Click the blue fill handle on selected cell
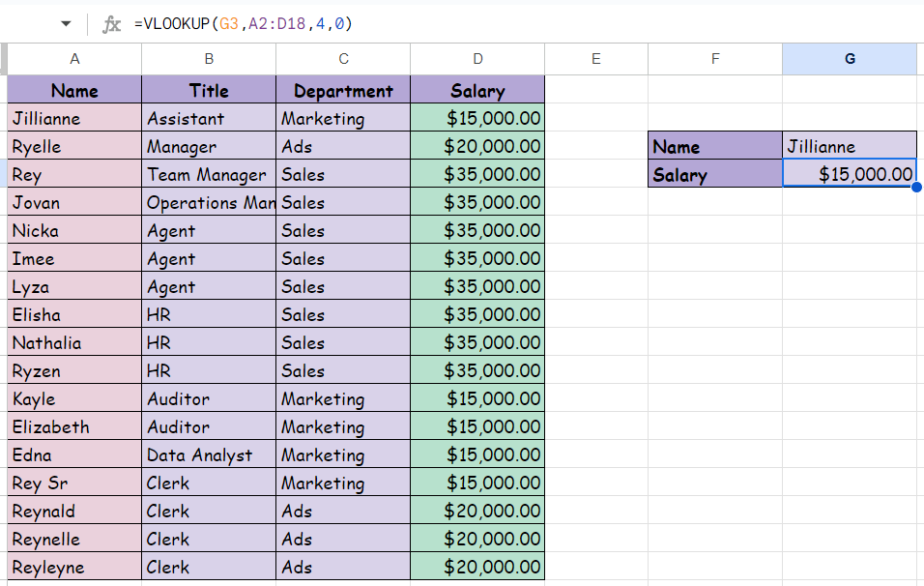Image resolution: width=924 pixels, height=586 pixels. point(916,187)
